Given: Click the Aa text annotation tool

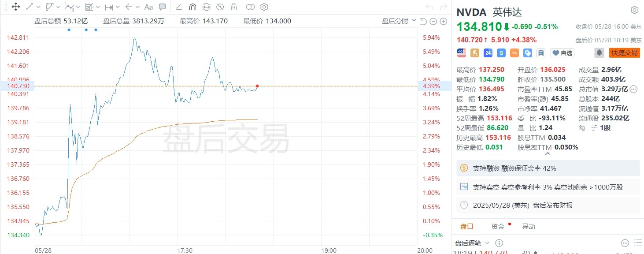Looking at the screenshot, I should click(x=148, y=7).
